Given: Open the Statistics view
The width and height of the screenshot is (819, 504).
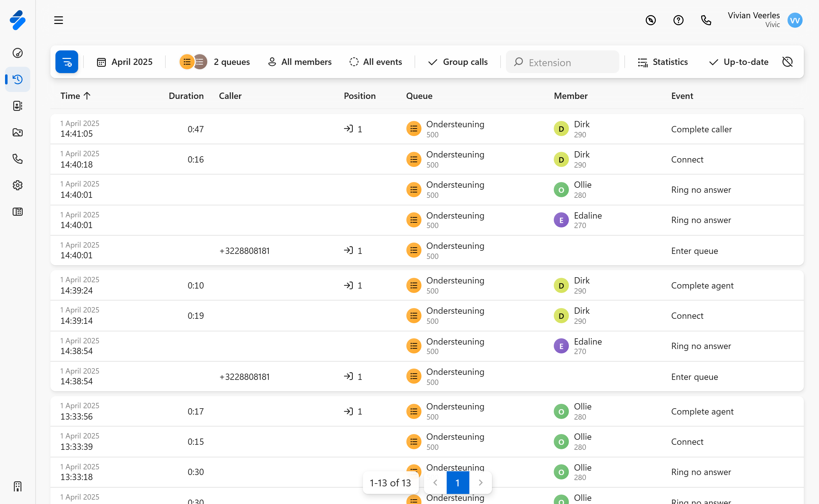Looking at the screenshot, I should [663, 62].
